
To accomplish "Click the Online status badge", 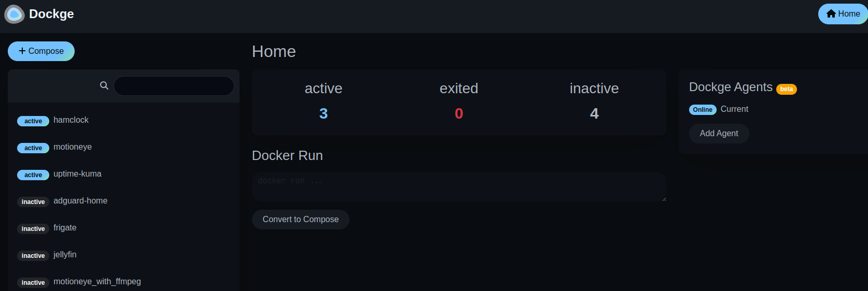I will 703,110.
